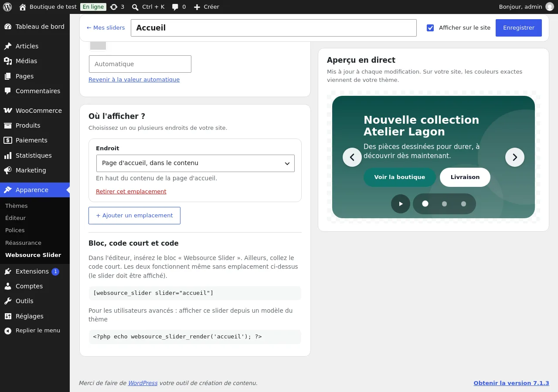The height and width of the screenshot is (392, 558).
Task: Click the Livraison button in the preview
Action: coord(465,177)
